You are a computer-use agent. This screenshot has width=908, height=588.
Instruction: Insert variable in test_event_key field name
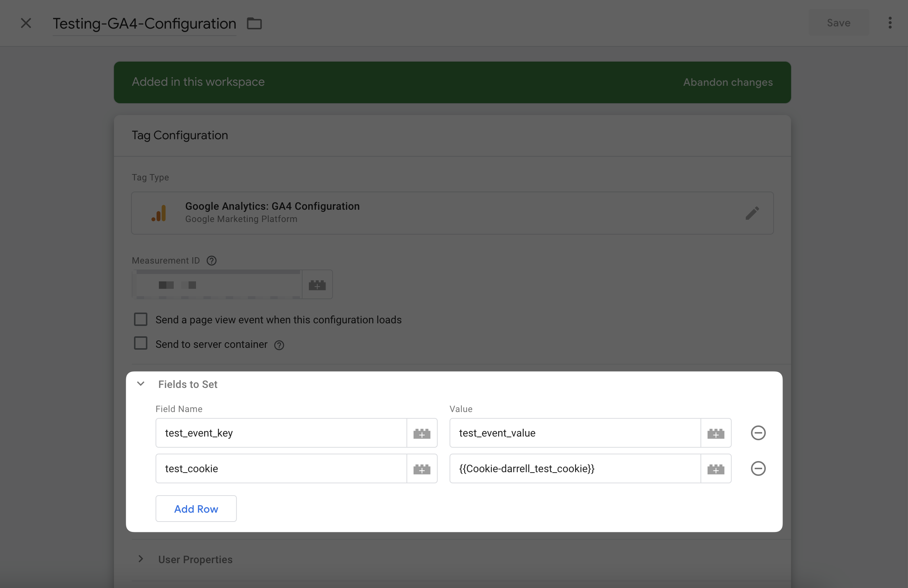(422, 433)
